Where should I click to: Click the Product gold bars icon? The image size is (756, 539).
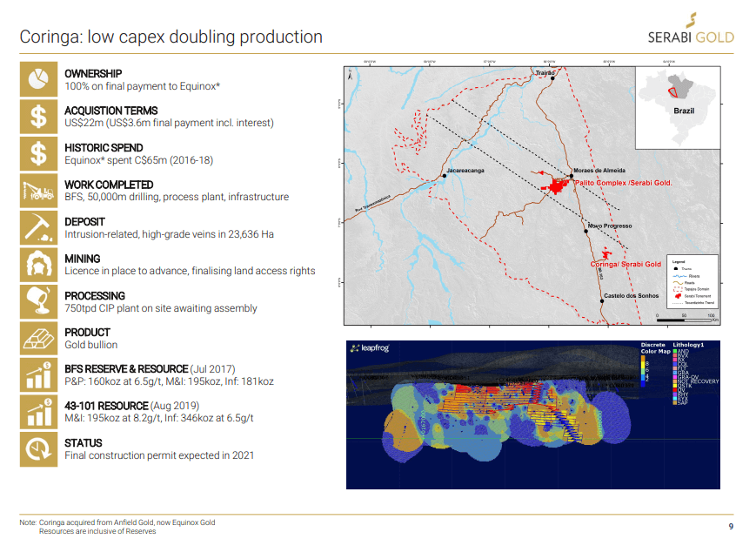pos(38,338)
